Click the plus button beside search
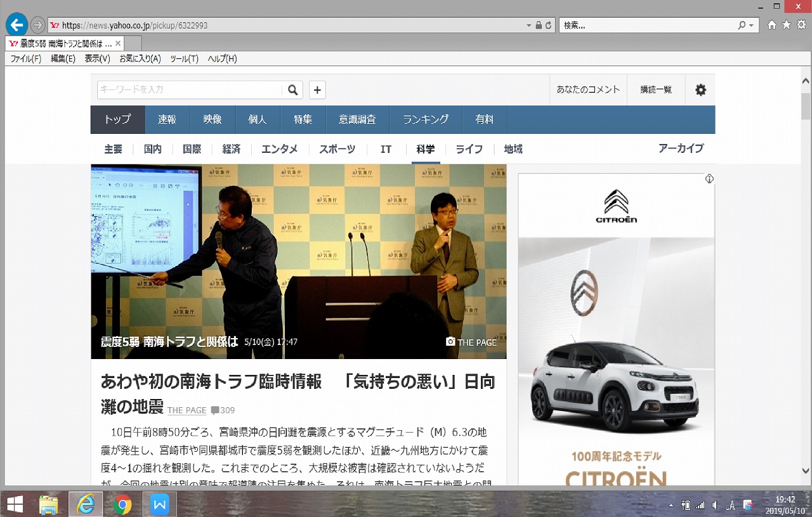Image resolution: width=812 pixels, height=517 pixels. tap(317, 90)
